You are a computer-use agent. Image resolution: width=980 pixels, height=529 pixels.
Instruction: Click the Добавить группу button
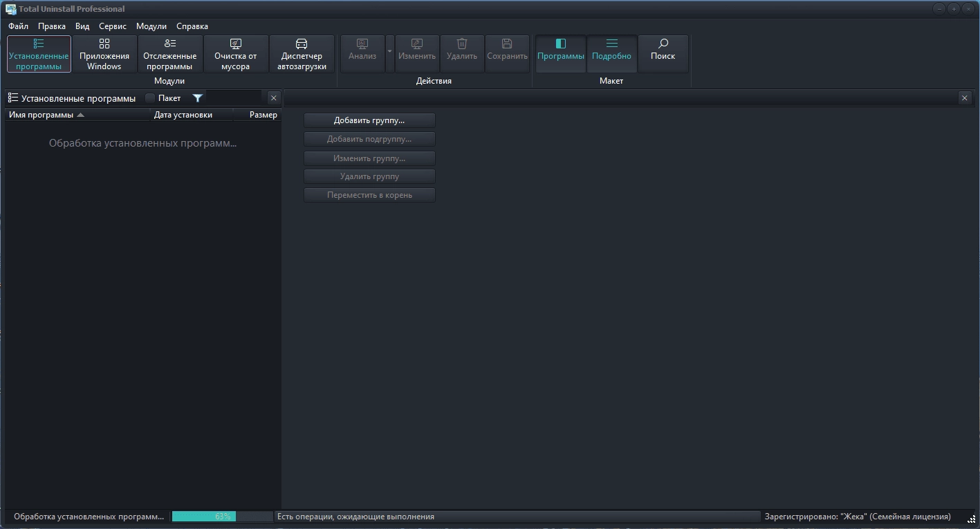(x=369, y=120)
